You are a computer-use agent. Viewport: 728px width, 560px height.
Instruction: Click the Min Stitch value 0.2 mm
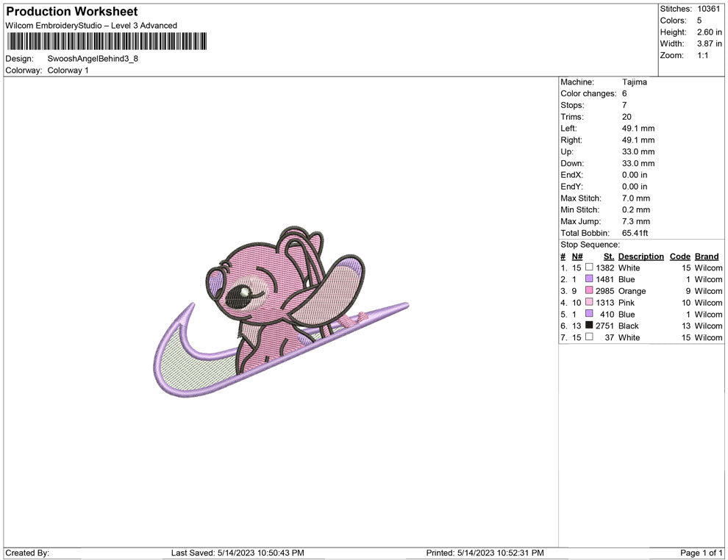tap(636, 209)
